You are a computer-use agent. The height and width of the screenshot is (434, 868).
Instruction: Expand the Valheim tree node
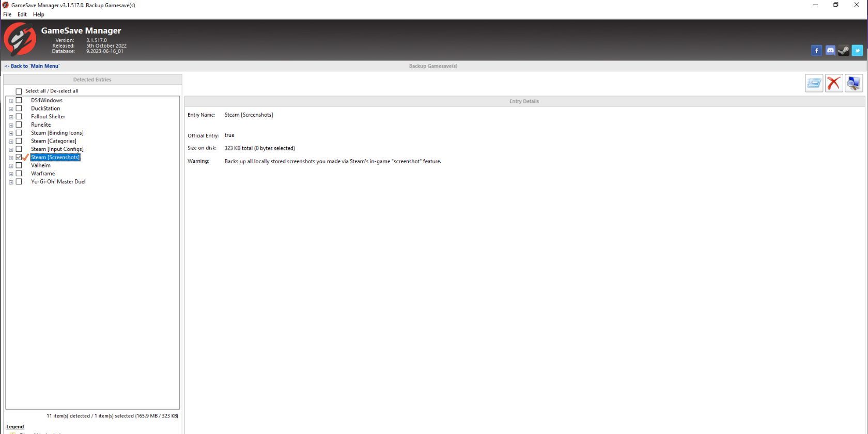[11, 166]
